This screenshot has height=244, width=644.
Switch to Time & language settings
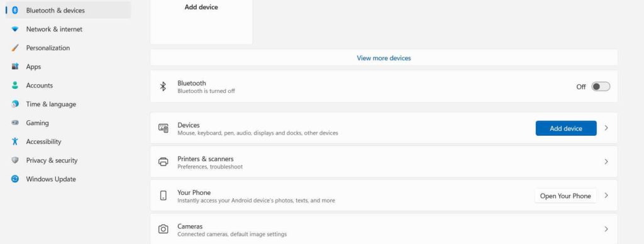(68, 104)
